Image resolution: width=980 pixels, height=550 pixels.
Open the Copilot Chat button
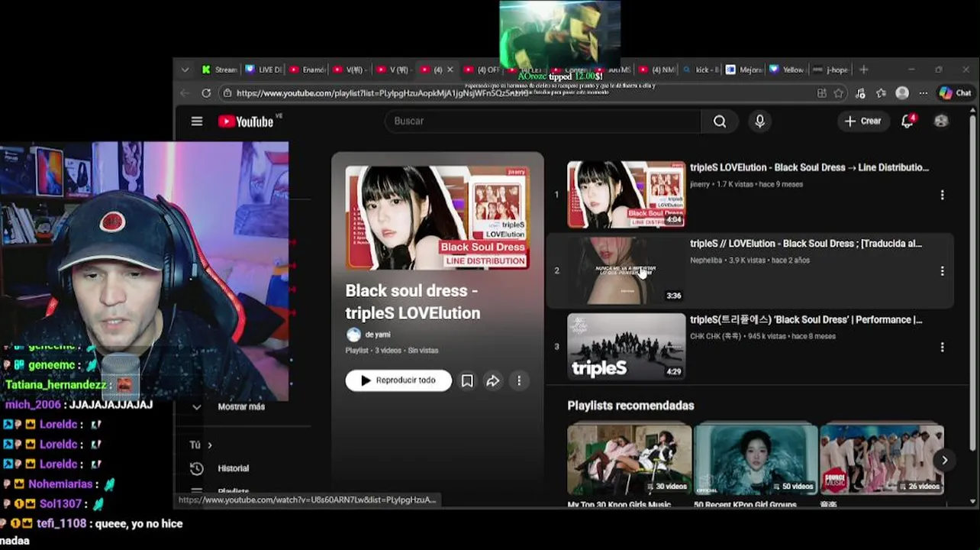(x=955, y=93)
